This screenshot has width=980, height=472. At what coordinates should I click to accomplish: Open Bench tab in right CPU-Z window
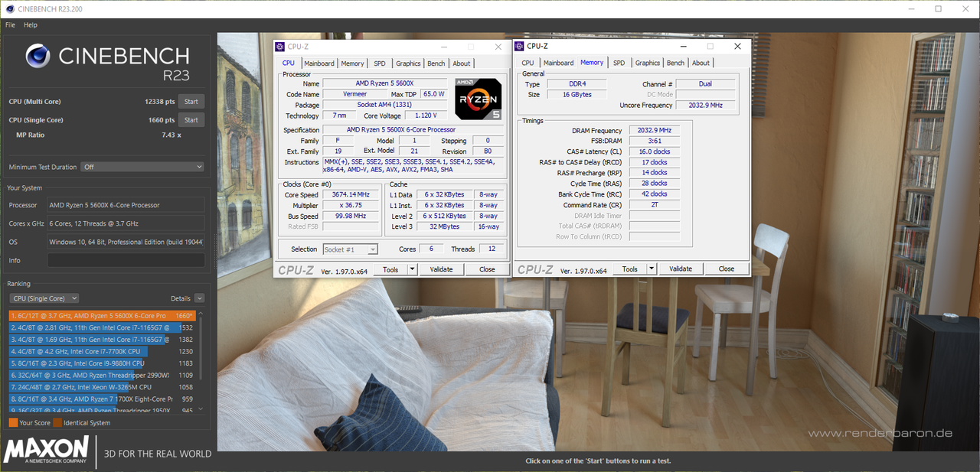coord(675,63)
